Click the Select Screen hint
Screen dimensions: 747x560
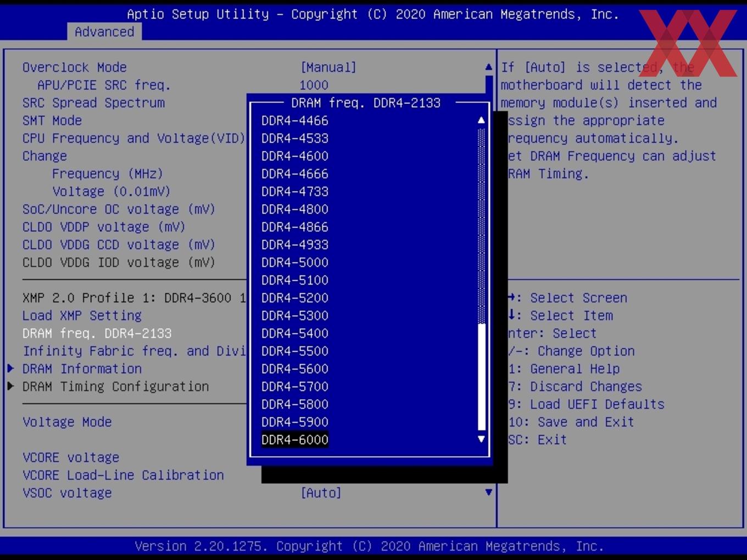(x=567, y=298)
